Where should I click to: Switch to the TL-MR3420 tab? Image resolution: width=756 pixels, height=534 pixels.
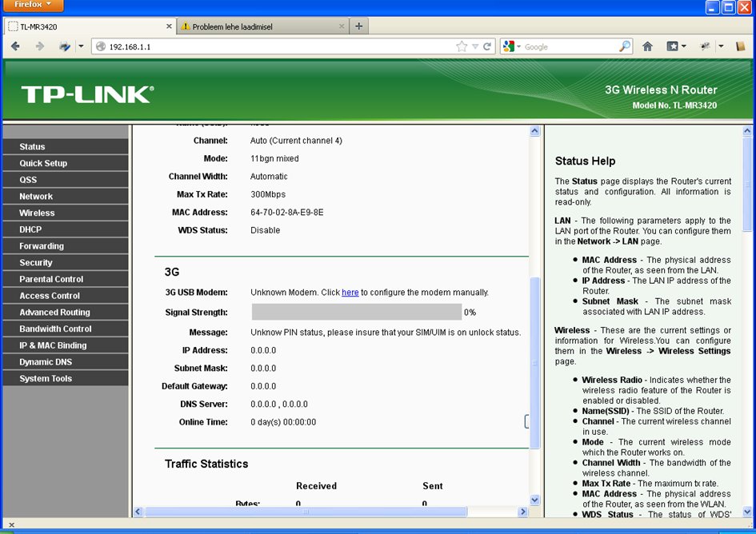point(89,26)
